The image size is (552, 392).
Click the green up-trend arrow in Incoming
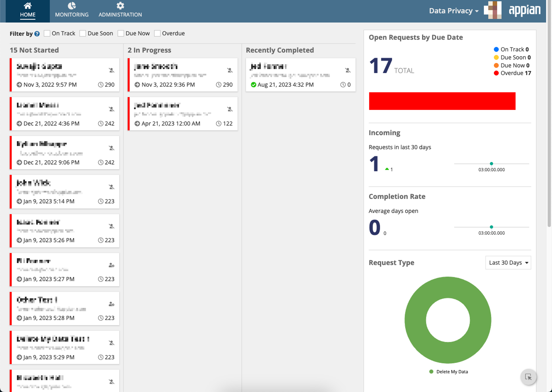pos(387,169)
